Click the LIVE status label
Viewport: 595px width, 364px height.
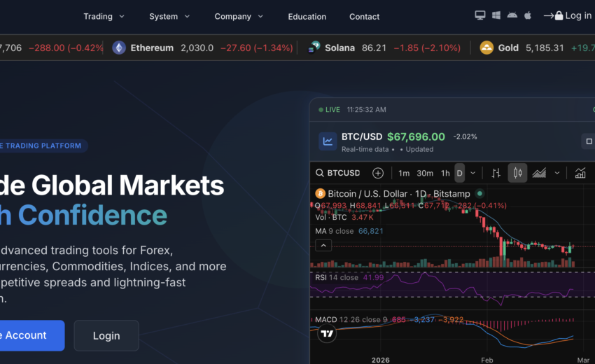[332, 110]
